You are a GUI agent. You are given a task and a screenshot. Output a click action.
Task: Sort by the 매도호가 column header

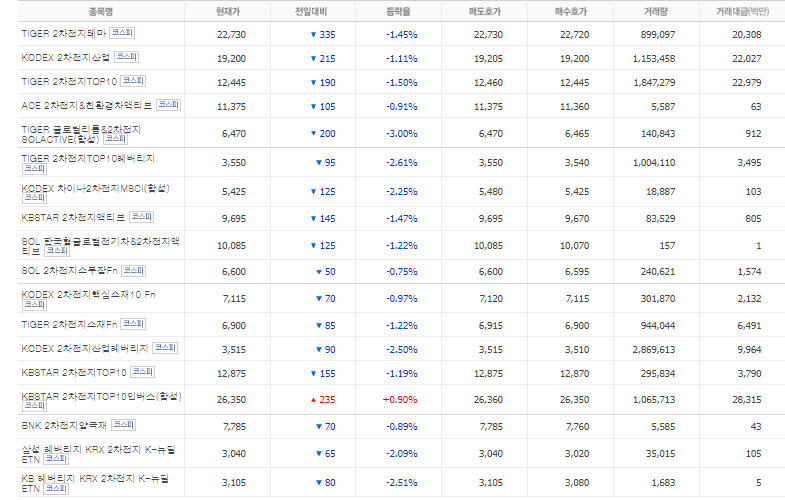point(485,11)
